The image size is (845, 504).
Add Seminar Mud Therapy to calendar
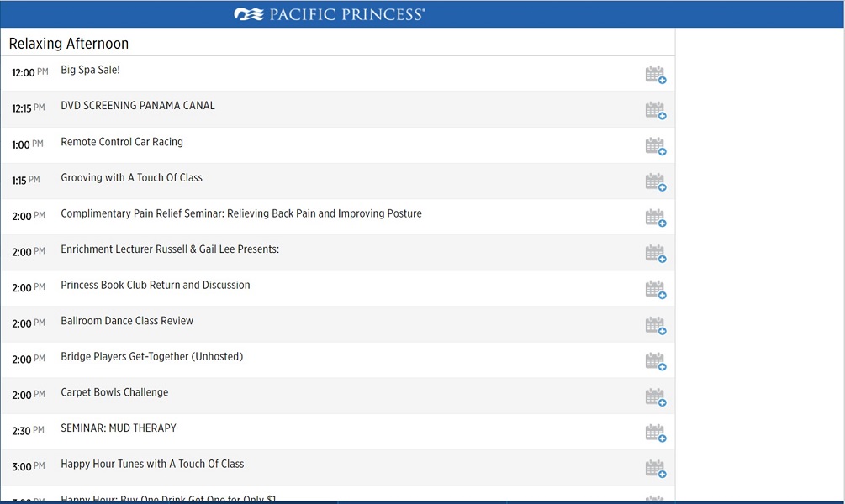[x=655, y=433]
